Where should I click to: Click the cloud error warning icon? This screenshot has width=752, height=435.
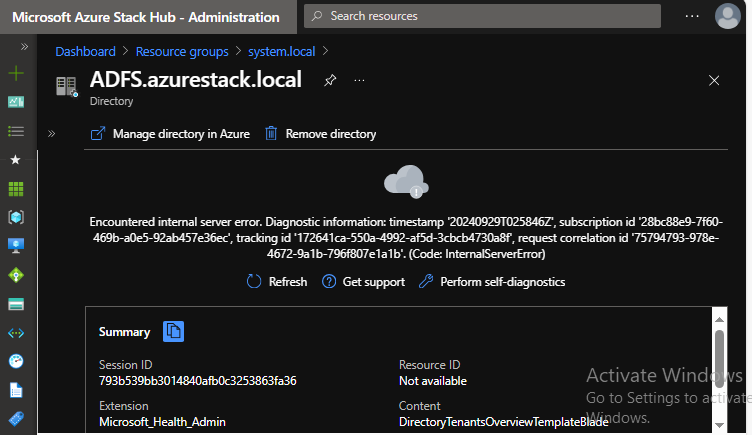pyautogui.click(x=406, y=181)
